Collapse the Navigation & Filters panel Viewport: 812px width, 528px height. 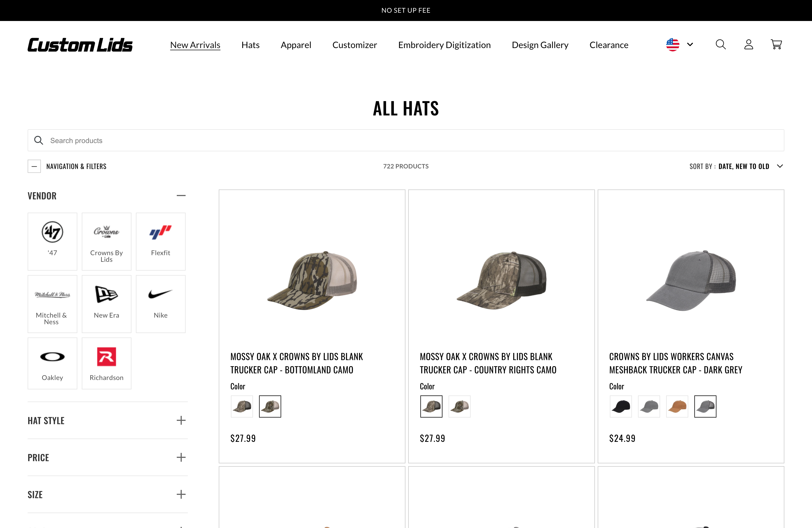(34, 166)
